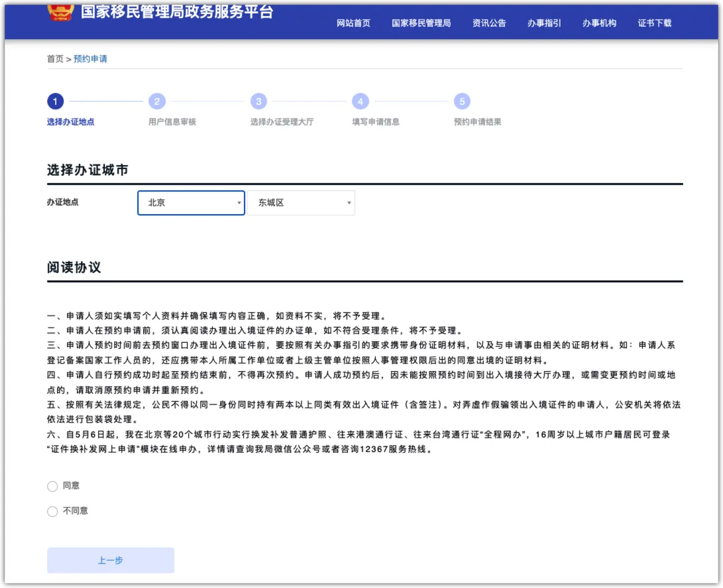Go to 国家移民管理局 nav item
723x588 pixels.
[x=421, y=23]
